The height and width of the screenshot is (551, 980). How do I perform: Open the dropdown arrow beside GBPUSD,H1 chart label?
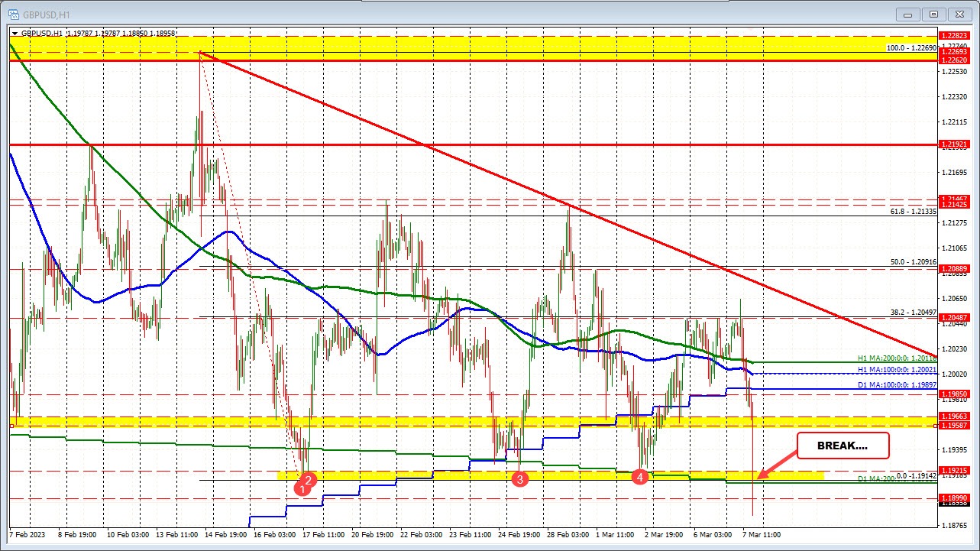point(15,33)
